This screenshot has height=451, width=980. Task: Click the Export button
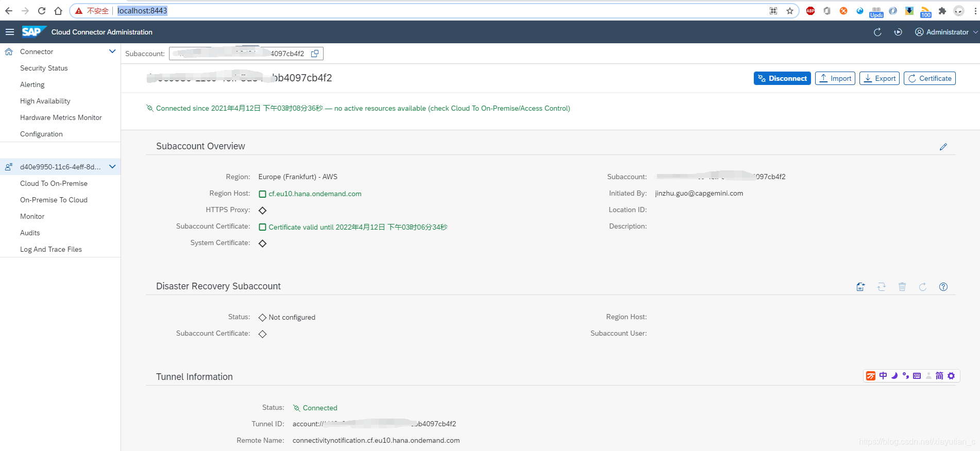(x=880, y=78)
